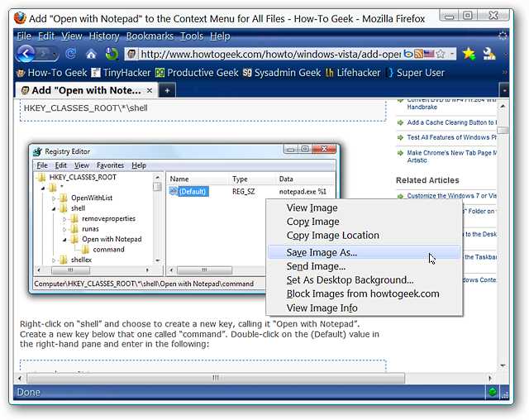Open the Sysadmin Geek bookmark

coord(282,73)
